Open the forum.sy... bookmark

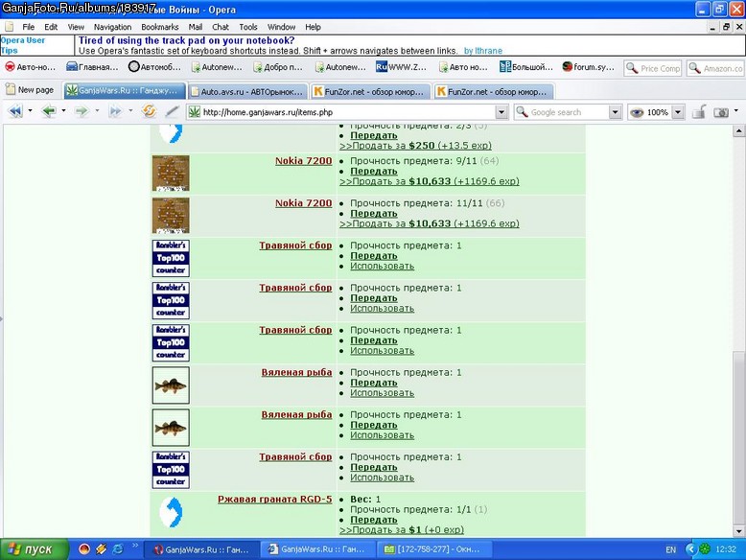[588, 67]
